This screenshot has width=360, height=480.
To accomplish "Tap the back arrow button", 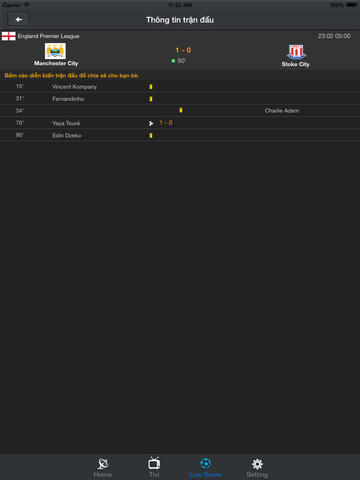I will (x=18, y=20).
